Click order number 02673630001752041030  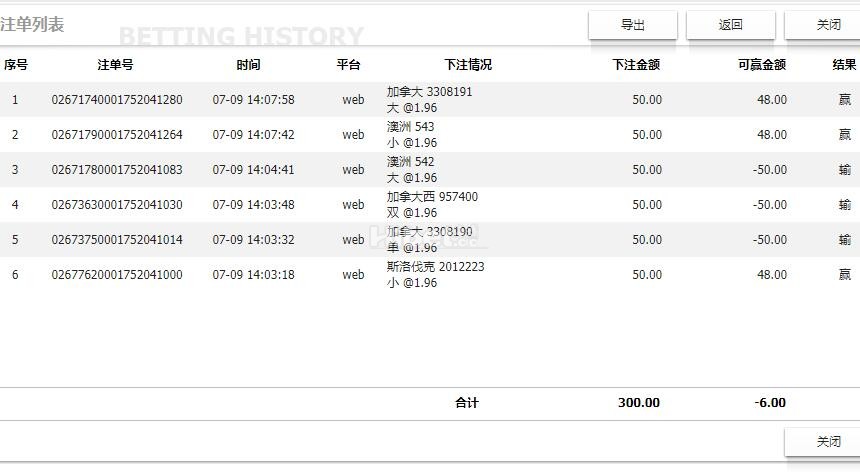pyautogui.click(x=117, y=205)
